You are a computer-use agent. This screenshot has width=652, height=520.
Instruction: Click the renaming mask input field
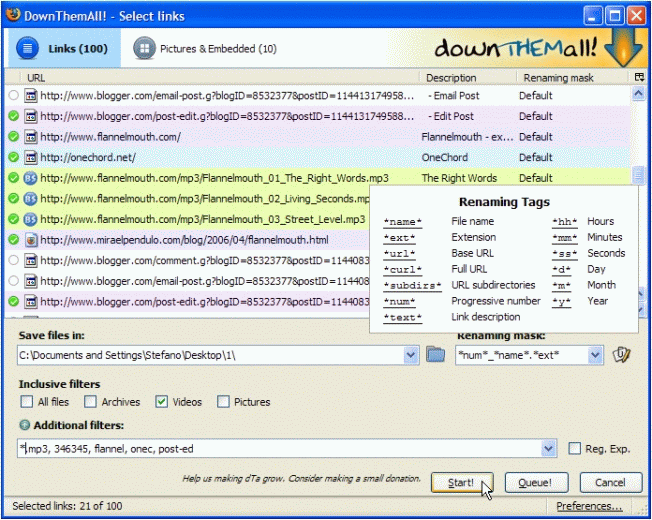[522, 355]
